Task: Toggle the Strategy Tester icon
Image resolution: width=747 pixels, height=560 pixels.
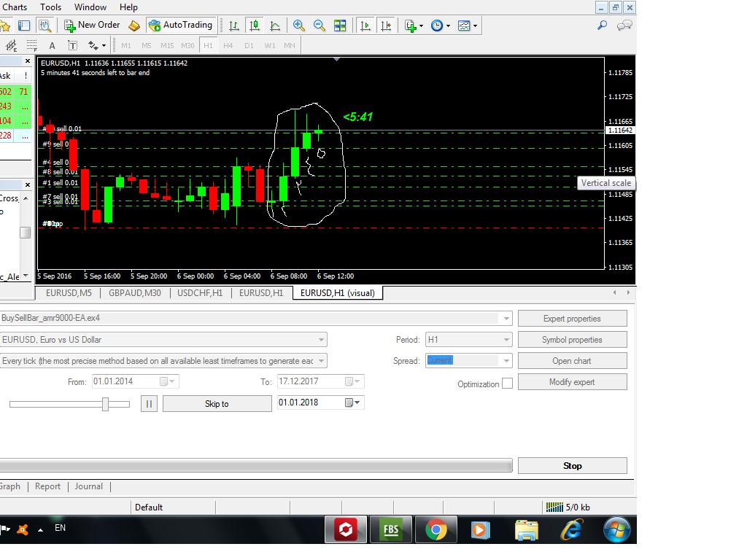Action: (x=44, y=26)
